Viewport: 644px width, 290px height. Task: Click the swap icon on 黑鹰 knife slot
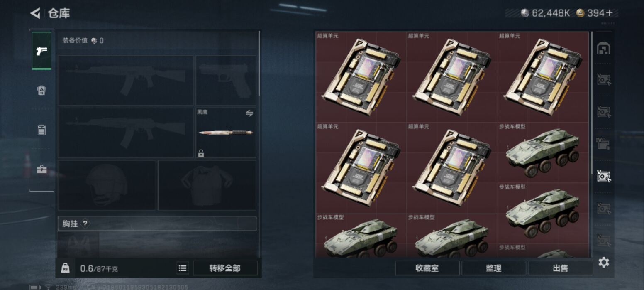tap(249, 113)
